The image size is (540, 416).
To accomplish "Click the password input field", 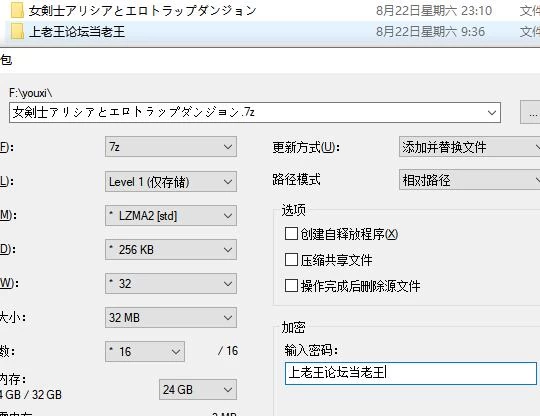I will click(411, 373).
